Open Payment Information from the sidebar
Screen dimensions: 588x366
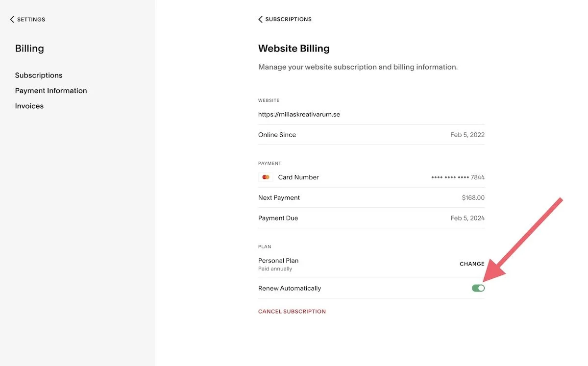click(x=51, y=90)
